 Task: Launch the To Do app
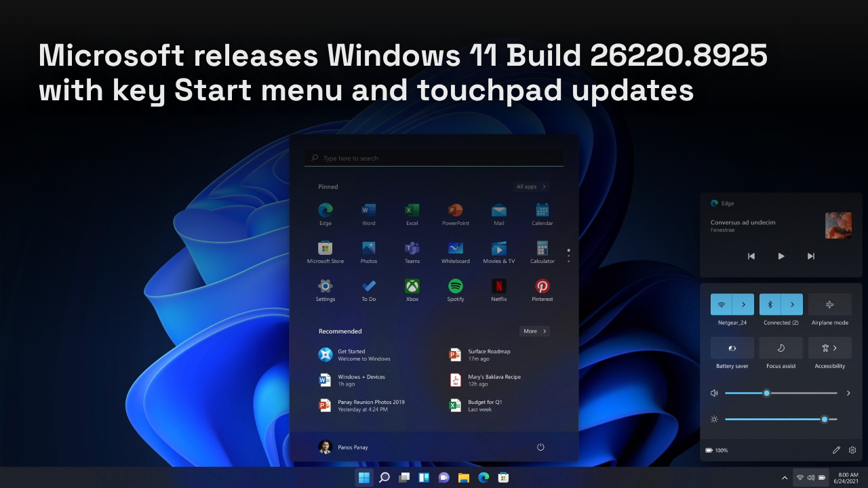(x=369, y=289)
